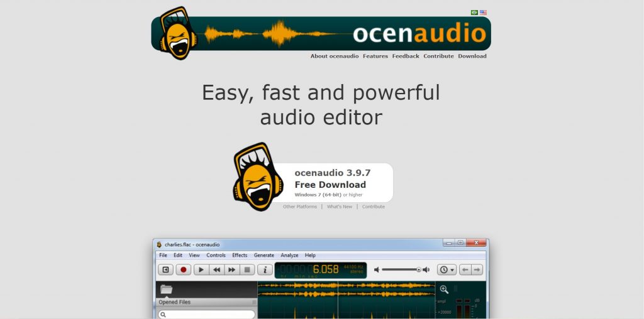
Task: Click the fast-forward button in the toolbar
Action: click(231, 269)
